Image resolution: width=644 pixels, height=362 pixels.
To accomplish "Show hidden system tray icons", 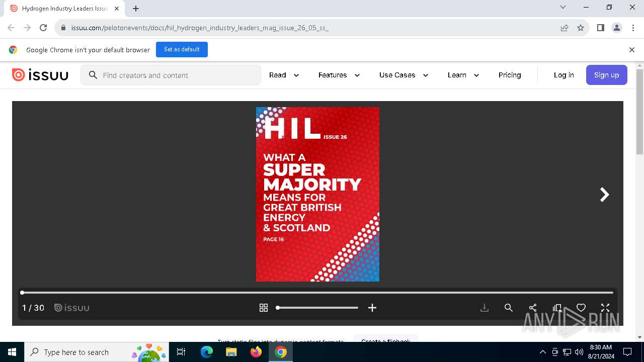I will (542, 352).
